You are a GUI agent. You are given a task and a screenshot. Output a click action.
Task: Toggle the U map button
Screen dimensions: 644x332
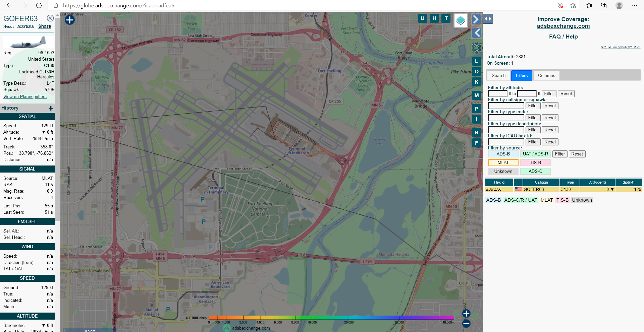click(423, 18)
